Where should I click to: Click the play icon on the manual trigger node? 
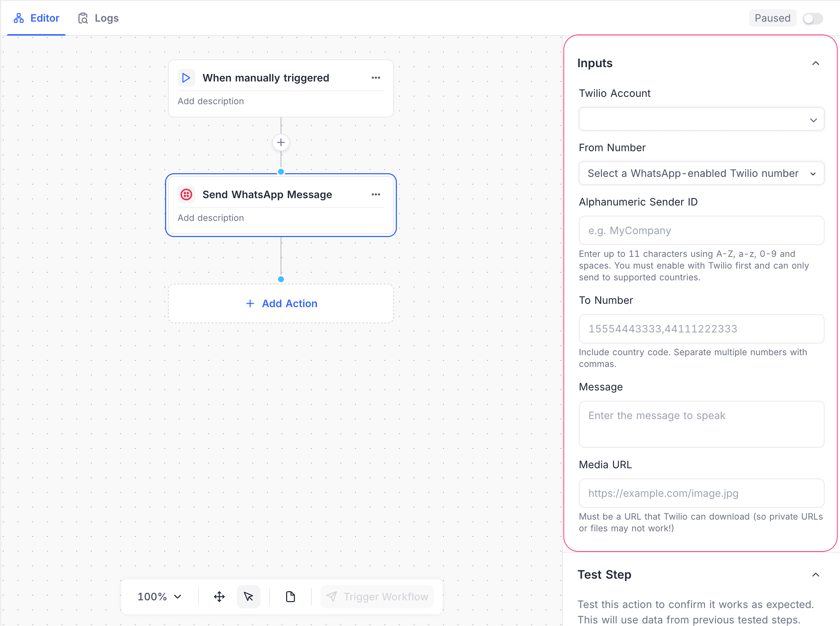(186, 78)
